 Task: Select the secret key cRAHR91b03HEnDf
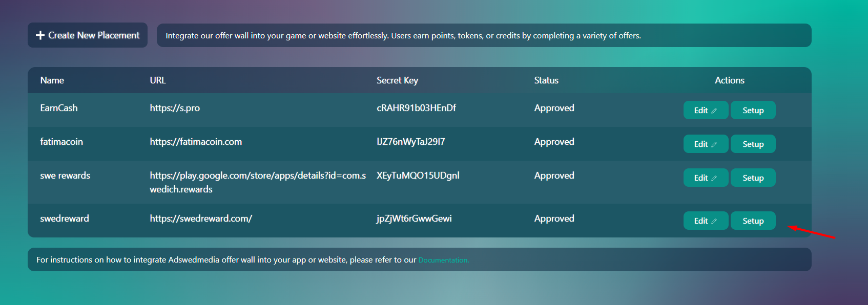click(416, 108)
